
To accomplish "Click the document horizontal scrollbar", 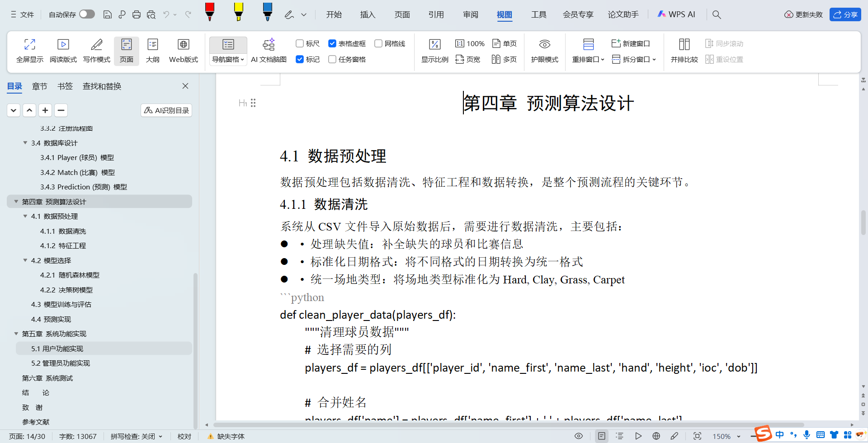I will click(x=509, y=425).
